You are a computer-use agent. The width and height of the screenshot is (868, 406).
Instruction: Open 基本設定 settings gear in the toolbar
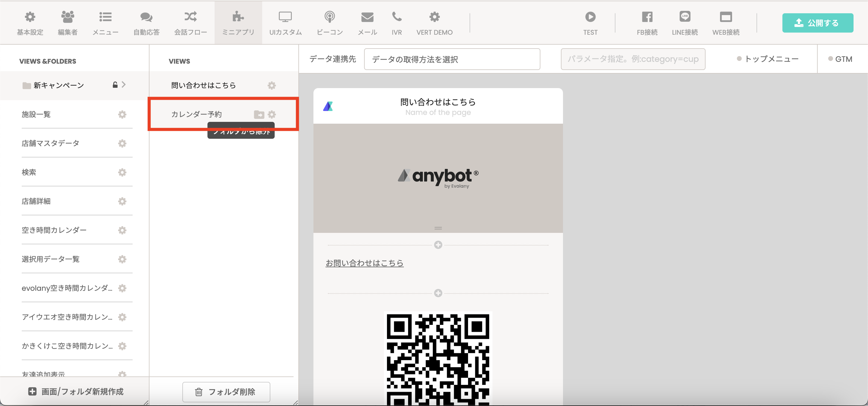(30, 23)
